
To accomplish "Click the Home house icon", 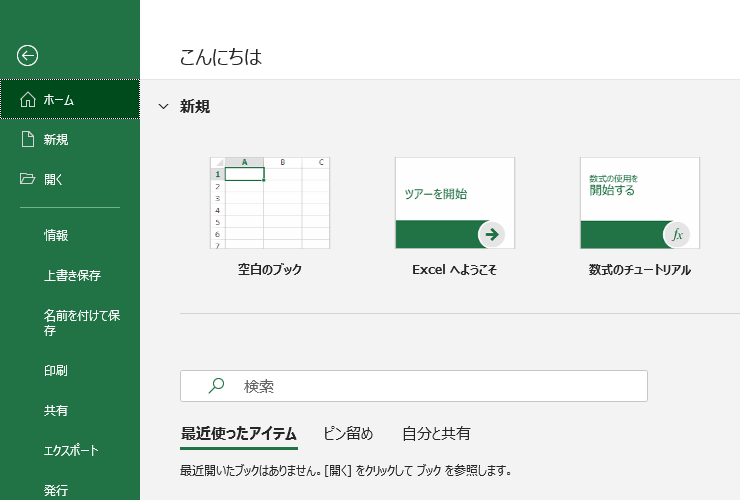I will click(28, 100).
